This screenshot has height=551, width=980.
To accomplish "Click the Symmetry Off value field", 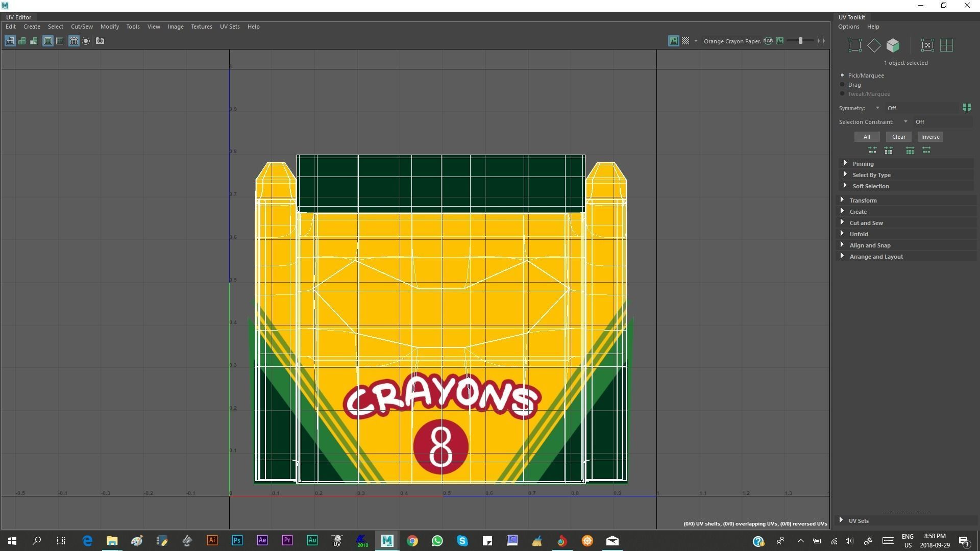I will pyautogui.click(x=922, y=108).
